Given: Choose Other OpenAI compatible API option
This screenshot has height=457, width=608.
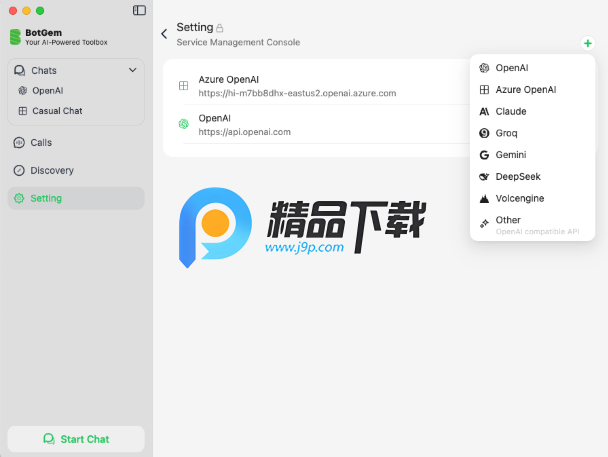Looking at the screenshot, I should [532, 225].
